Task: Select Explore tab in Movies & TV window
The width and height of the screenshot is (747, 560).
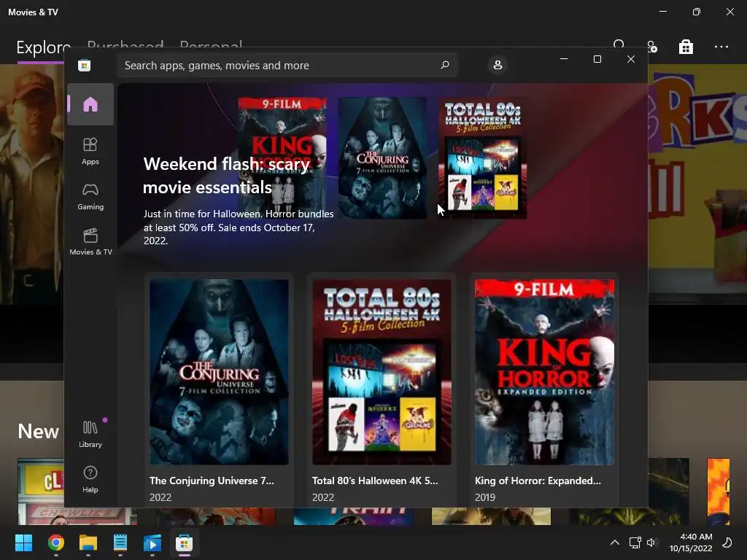Action: click(x=43, y=47)
